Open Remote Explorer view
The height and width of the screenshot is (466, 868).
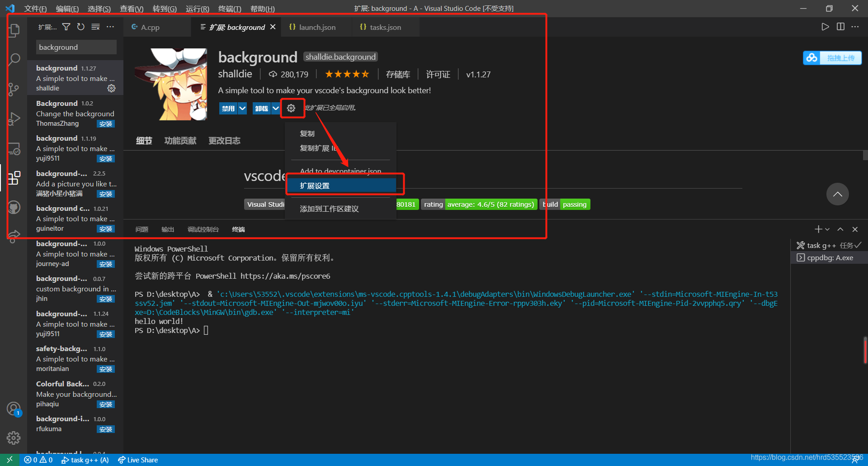tap(14, 149)
